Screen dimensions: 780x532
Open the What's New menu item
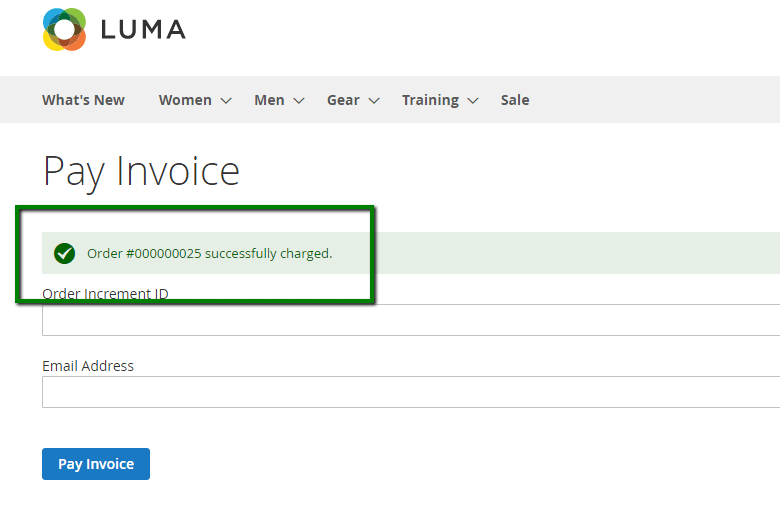(83, 100)
